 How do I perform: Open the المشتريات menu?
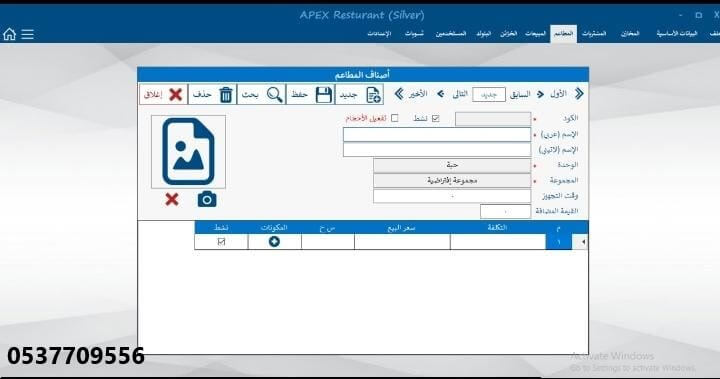coord(594,34)
